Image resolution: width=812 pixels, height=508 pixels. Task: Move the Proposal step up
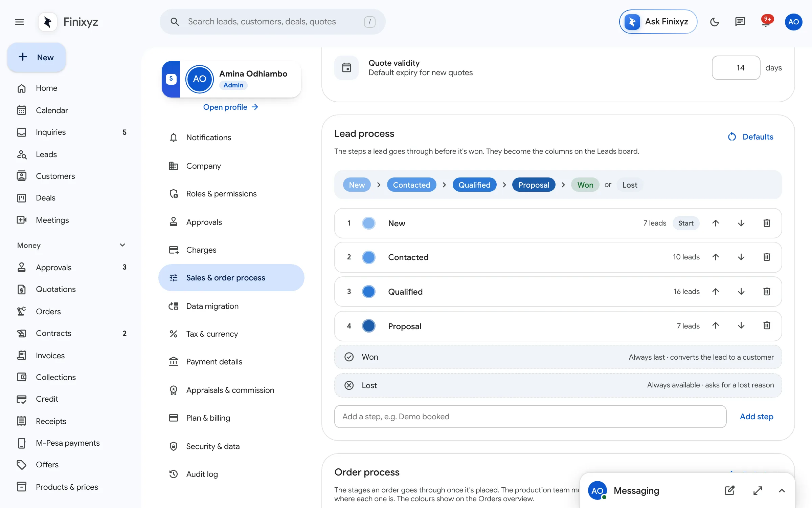(x=716, y=326)
